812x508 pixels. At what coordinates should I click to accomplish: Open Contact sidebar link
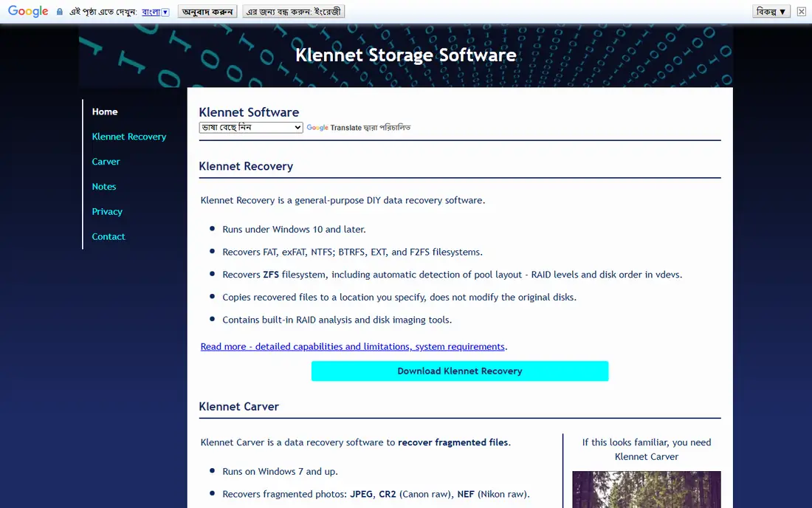[109, 236]
